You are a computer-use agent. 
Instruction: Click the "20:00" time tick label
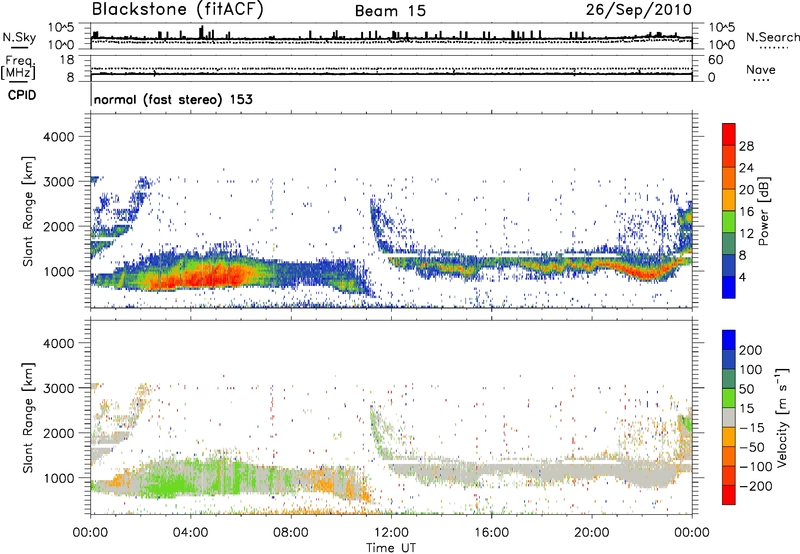[x=591, y=533]
